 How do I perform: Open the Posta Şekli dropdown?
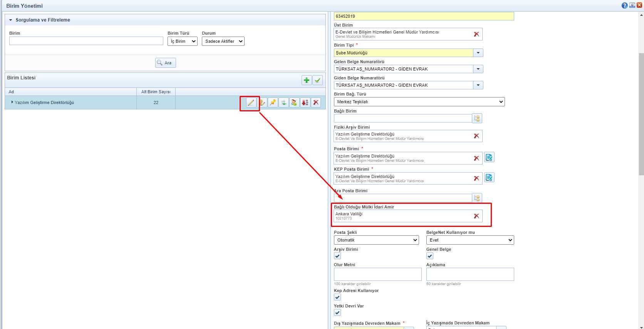tap(376, 240)
